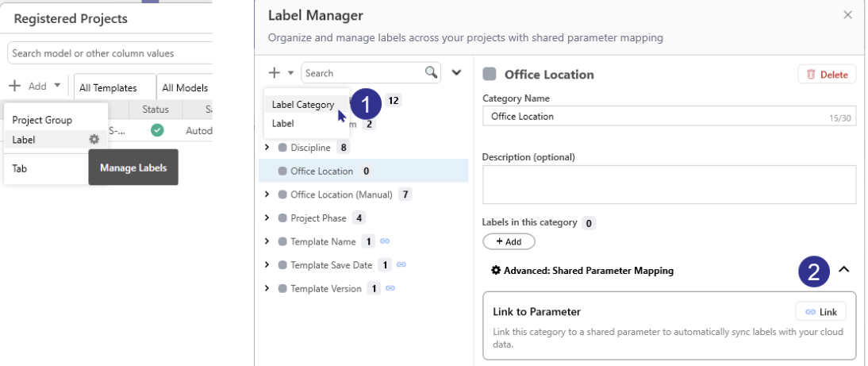Viewport: 868px width, 366px height.
Task: Open the dropdown arrow beside Label Manager plus
Action: (x=290, y=73)
